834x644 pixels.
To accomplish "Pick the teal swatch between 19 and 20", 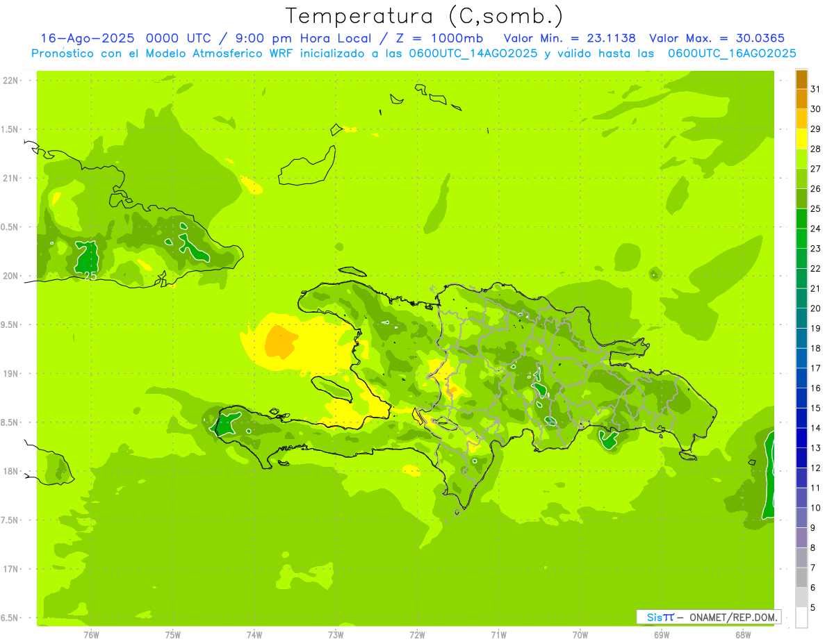I will coord(801,318).
